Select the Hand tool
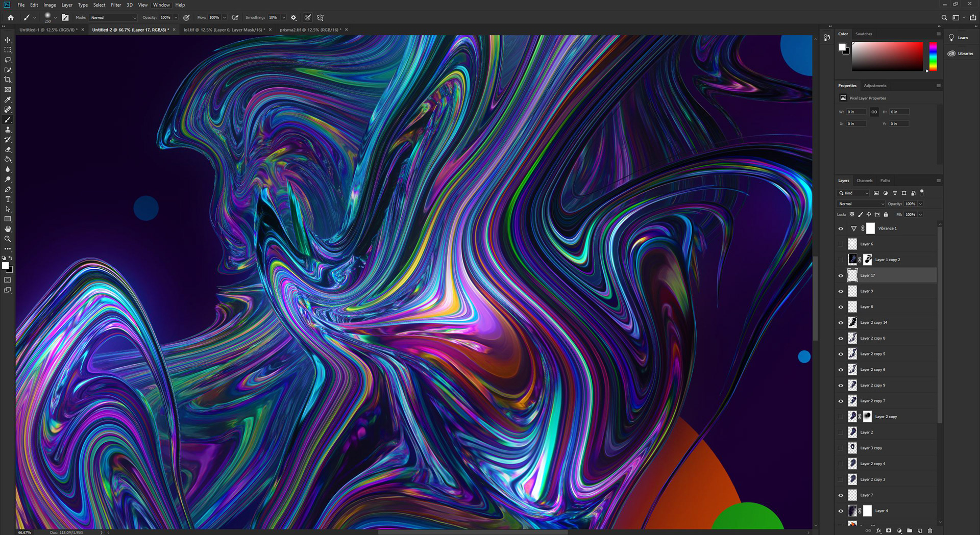This screenshot has height=535, width=980. point(8,229)
